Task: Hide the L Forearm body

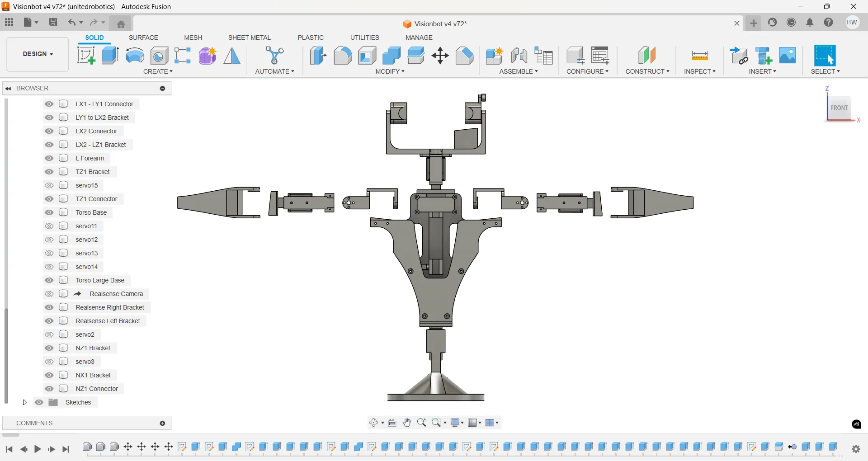Action: (49, 158)
